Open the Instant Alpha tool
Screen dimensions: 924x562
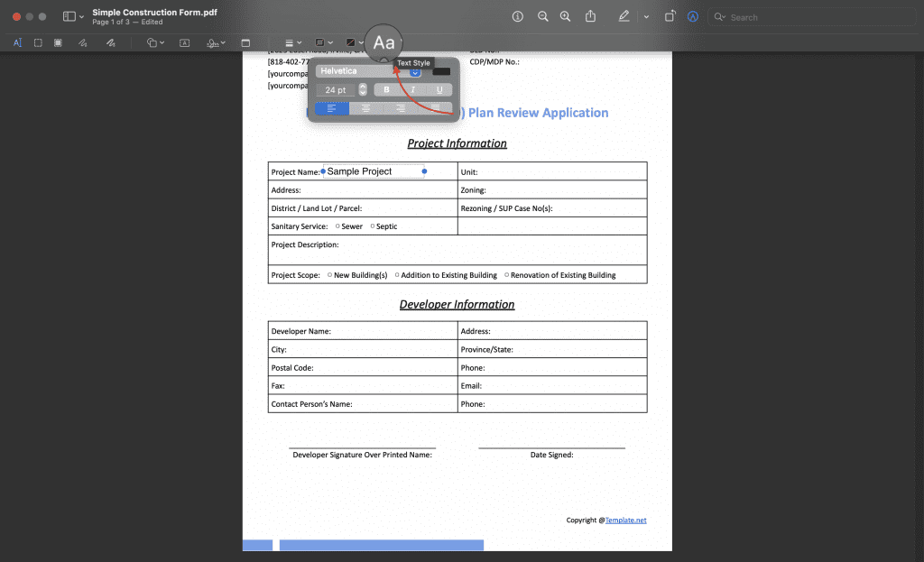(x=57, y=41)
